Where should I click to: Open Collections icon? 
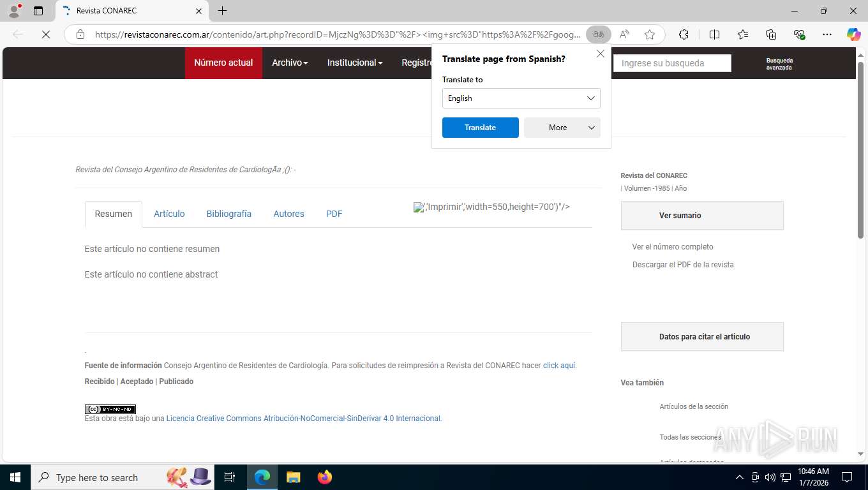[x=771, y=34]
